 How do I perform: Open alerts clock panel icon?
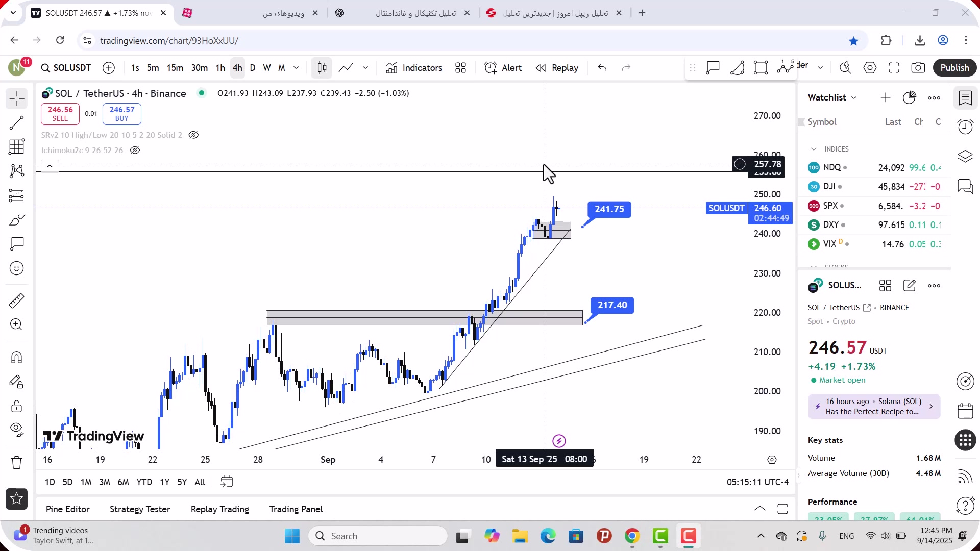click(965, 127)
